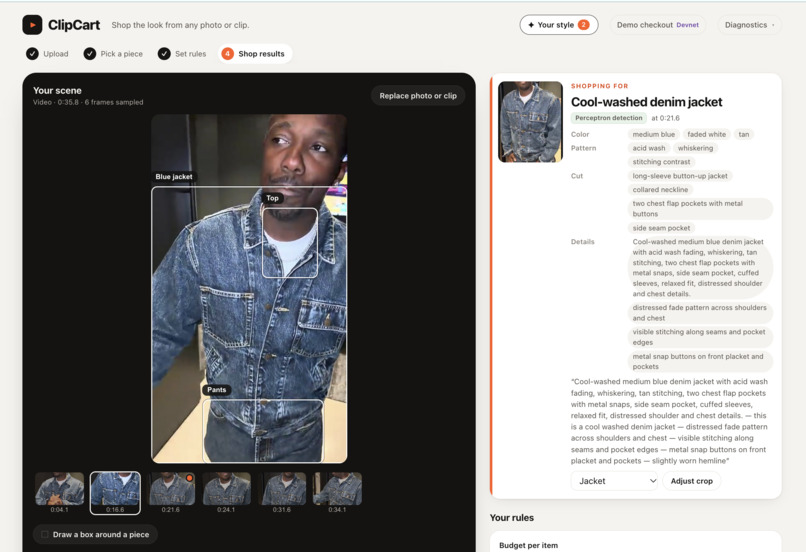This screenshot has height=552, width=806.
Task: Click the tan color tag
Action: (x=744, y=134)
